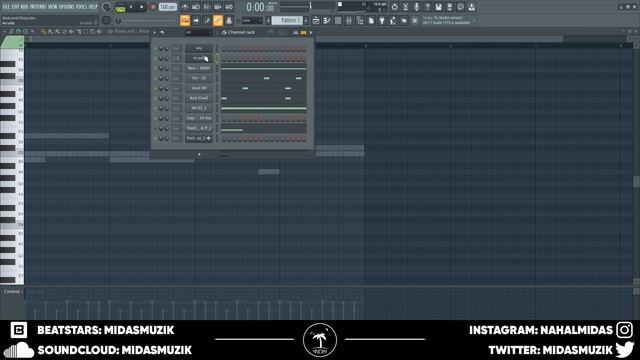Open the Piano roll view icon

click(327, 20)
